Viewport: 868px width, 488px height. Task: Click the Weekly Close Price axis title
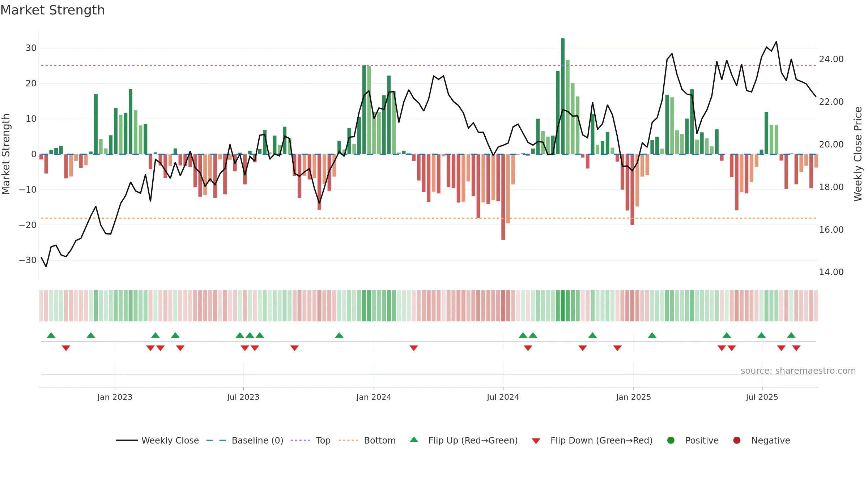click(x=858, y=154)
